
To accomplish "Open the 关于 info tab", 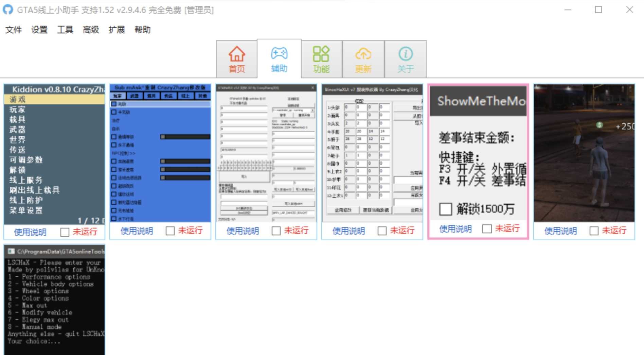I will point(406,59).
